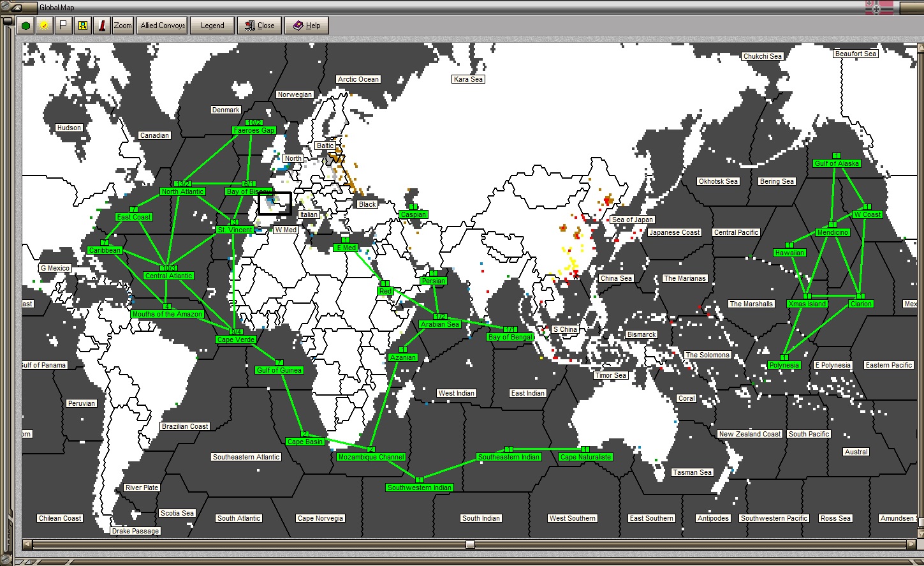
Task: Show Allied Convoys on the map
Action: coord(163,26)
